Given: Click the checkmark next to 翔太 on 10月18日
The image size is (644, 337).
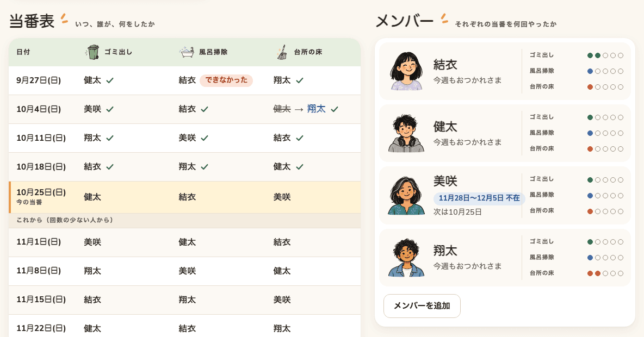Looking at the screenshot, I should click(205, 167).
